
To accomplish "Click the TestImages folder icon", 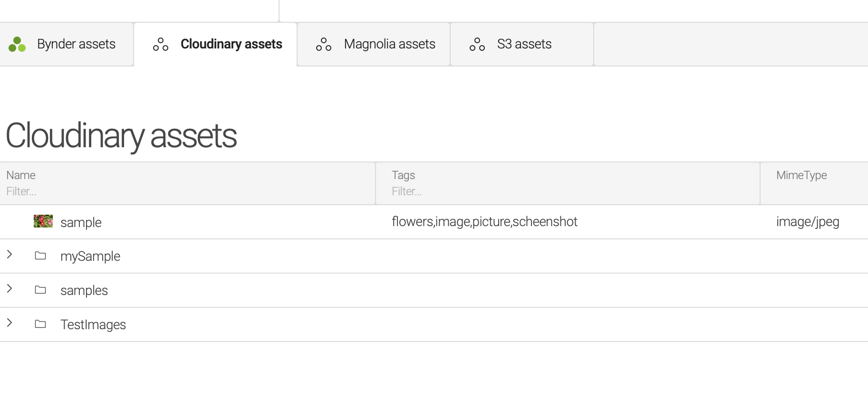I will [40, 324].
